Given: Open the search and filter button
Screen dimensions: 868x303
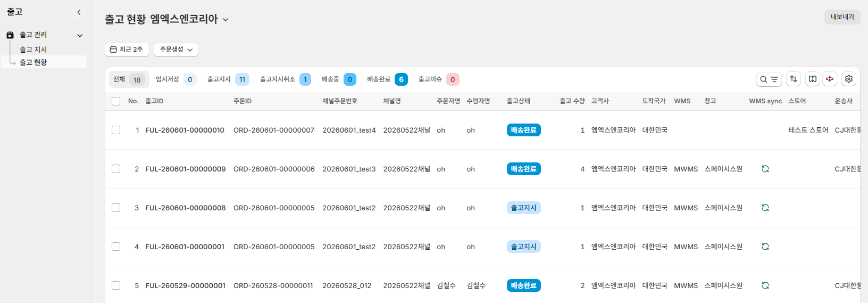Looking at the screenshot, I should coord(769,79).
